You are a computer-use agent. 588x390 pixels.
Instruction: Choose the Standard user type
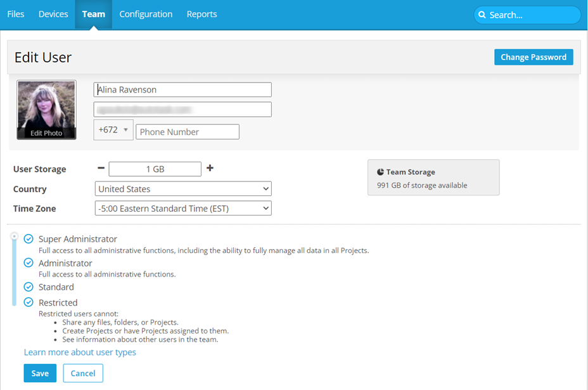pos(29,287)
